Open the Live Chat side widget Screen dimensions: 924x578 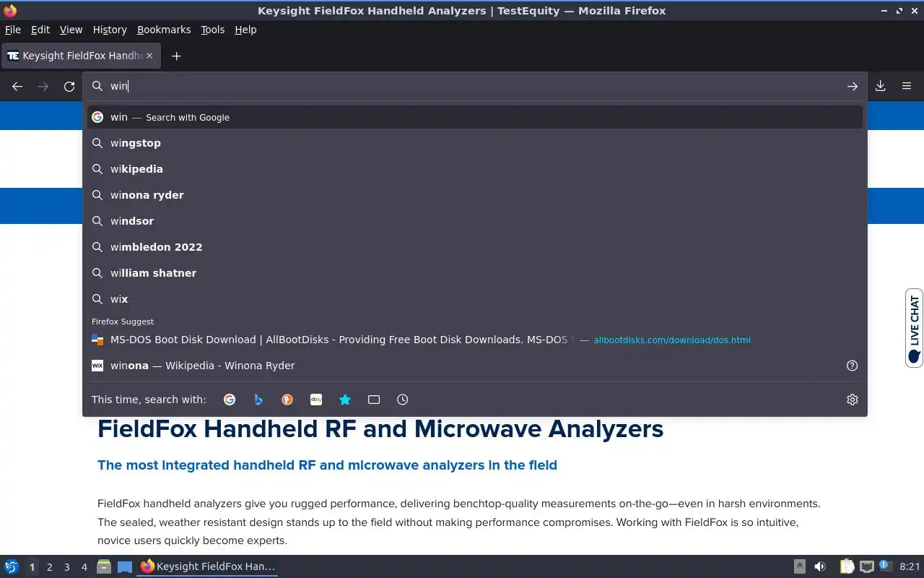click(x=915, y=328)
